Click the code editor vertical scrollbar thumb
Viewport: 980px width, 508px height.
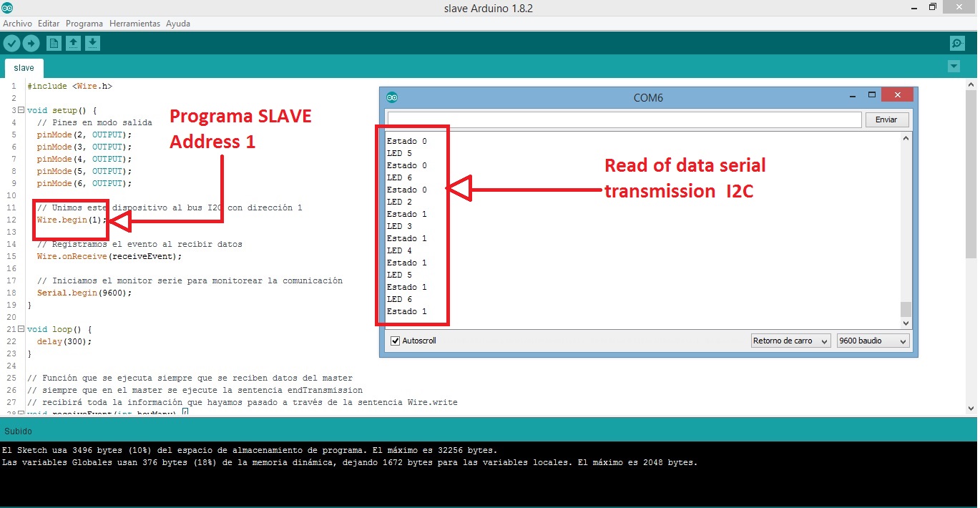click(x=971, y=173)
